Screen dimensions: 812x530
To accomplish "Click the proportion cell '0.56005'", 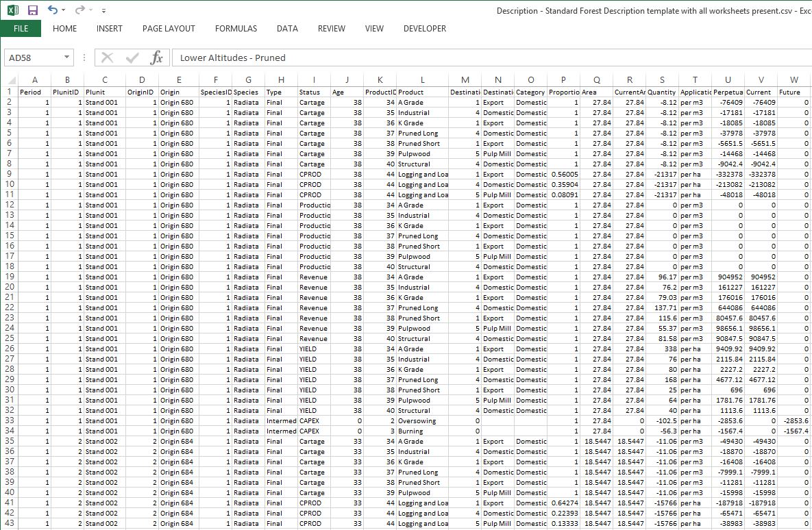I will pyautogui.click(x=563, y=175).
